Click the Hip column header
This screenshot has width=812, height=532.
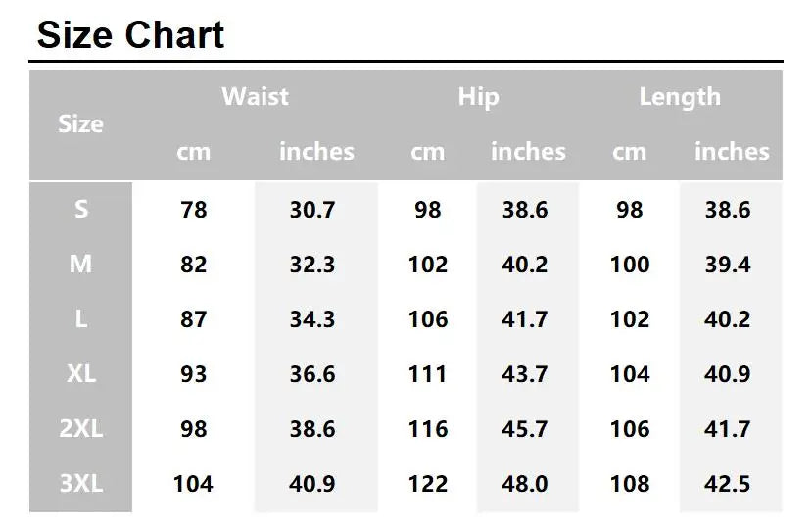[x=478, y=97]
